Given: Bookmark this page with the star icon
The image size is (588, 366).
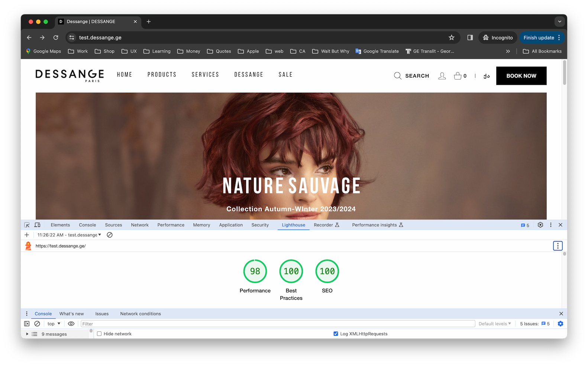Looking at the screenshot, I should click(x=452, y=38).
